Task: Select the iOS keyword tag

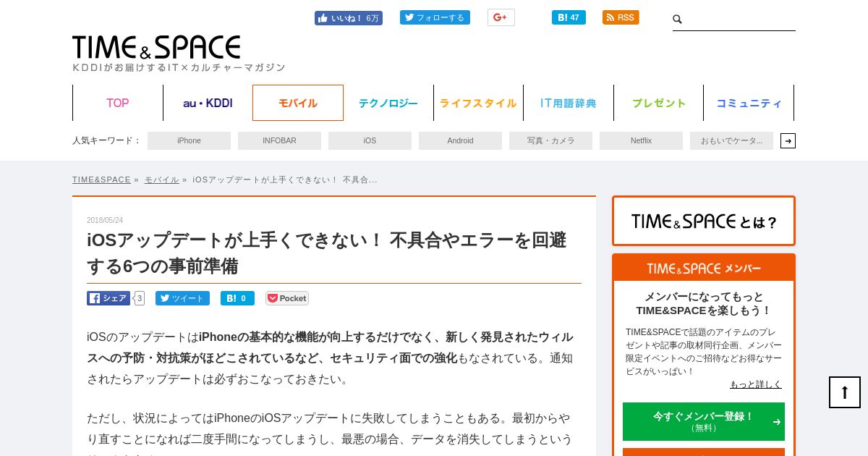Action: coord(370,140)
